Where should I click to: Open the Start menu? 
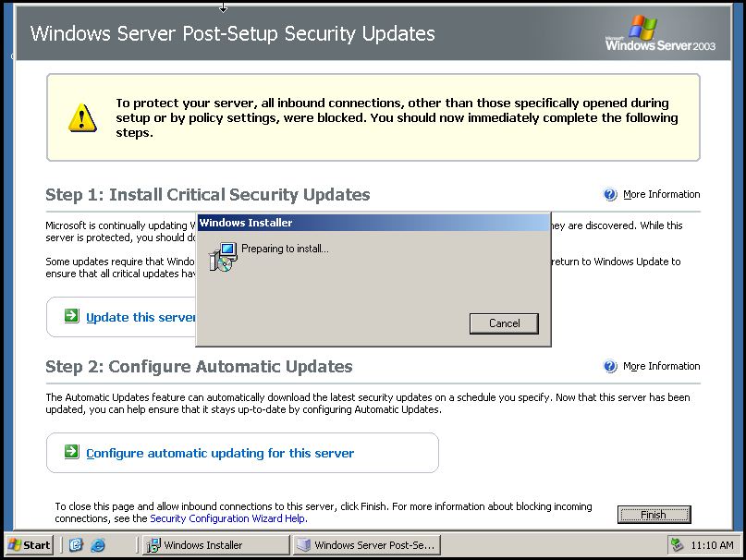pos(30,545)
